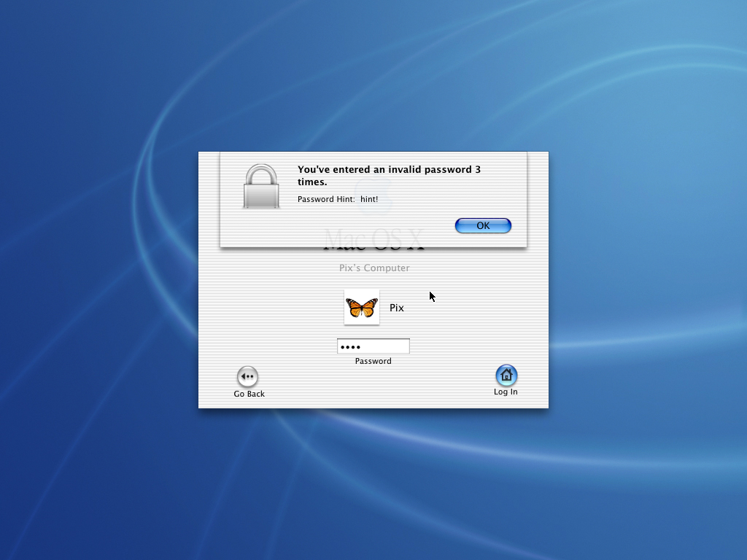
Task: Click the Pix user name
Action: pyautogui.click(x=397, y=308)
